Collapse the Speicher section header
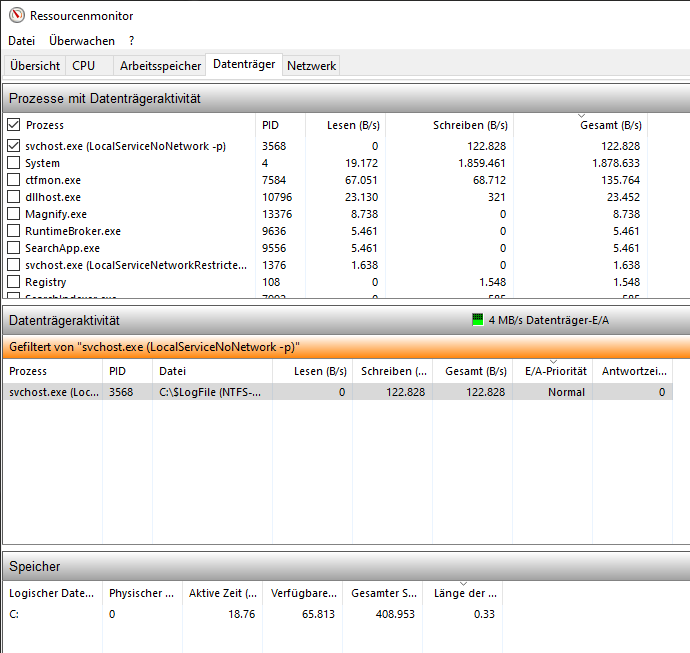 (x=346, y=566)
